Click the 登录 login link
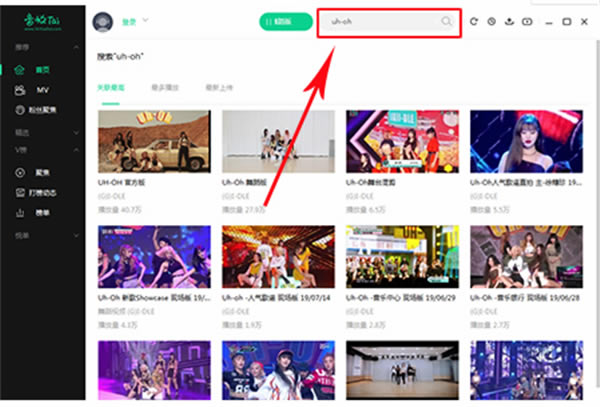This screenshot has width=600, height=407. tap(129, 22)
